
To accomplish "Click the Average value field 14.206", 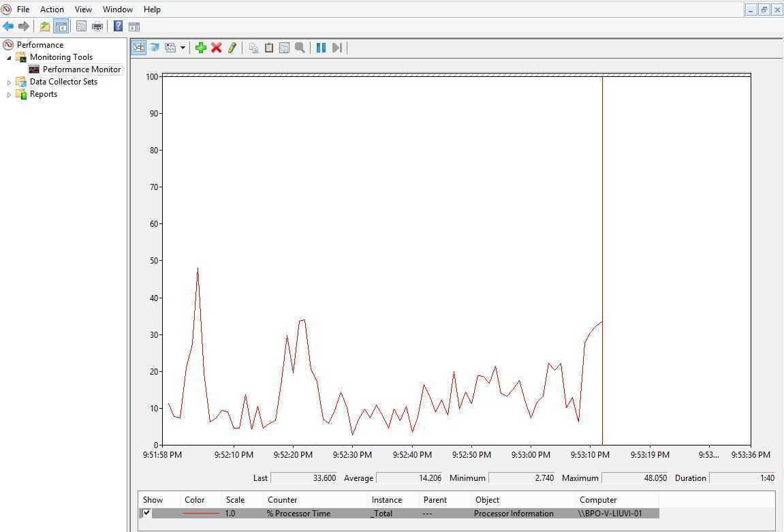I will coord(410,478).
